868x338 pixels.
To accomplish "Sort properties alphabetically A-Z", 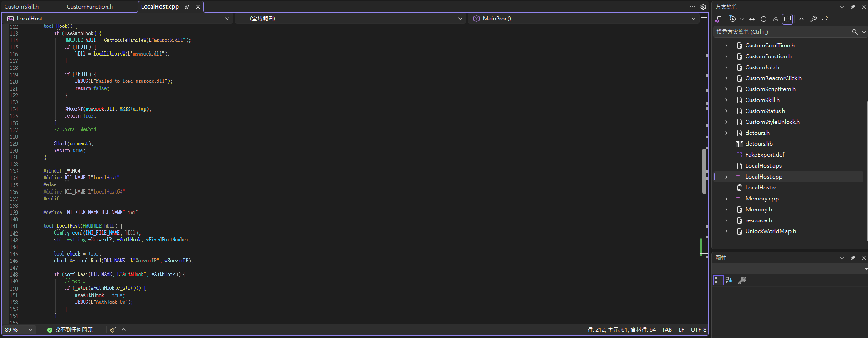I will click(729, 280).
